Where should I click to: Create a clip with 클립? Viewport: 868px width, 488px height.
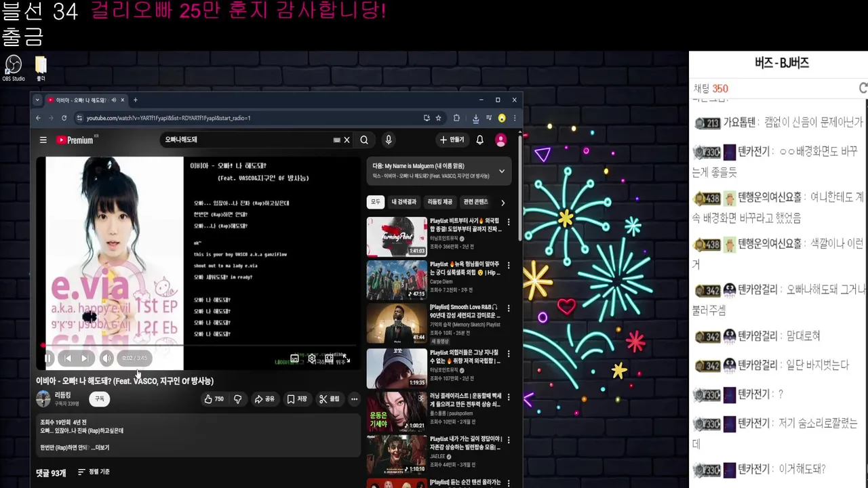pos(330,399)
